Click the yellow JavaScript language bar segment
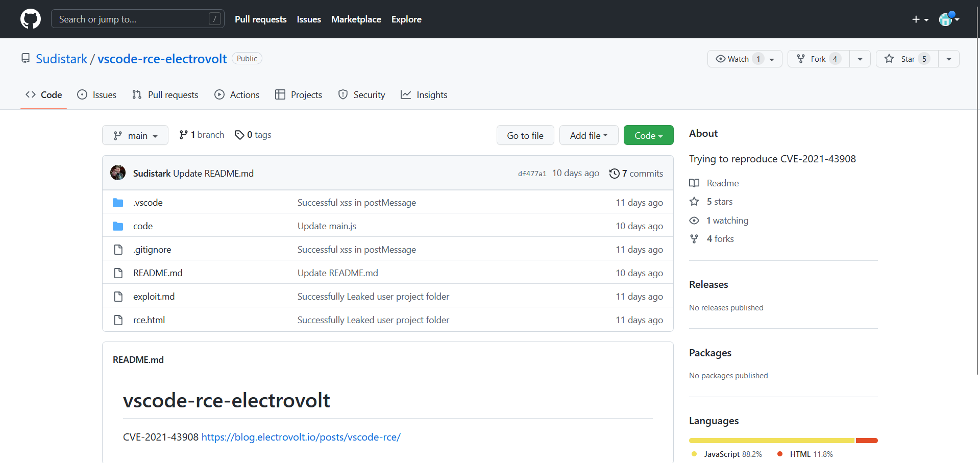Image resolution: width=980 pixels, height=463 pixels. (x=772, y=440)
